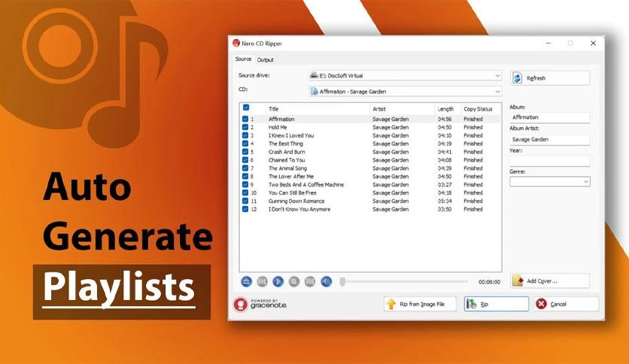Open the Source drive dropdown
Image resolution: width=629 pixels, height=364 pixels.
[406, 75]
